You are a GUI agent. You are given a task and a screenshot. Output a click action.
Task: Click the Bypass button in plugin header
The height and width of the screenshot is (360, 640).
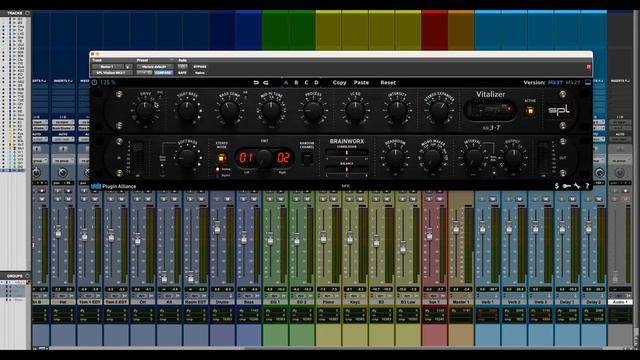tap(200, 67)
